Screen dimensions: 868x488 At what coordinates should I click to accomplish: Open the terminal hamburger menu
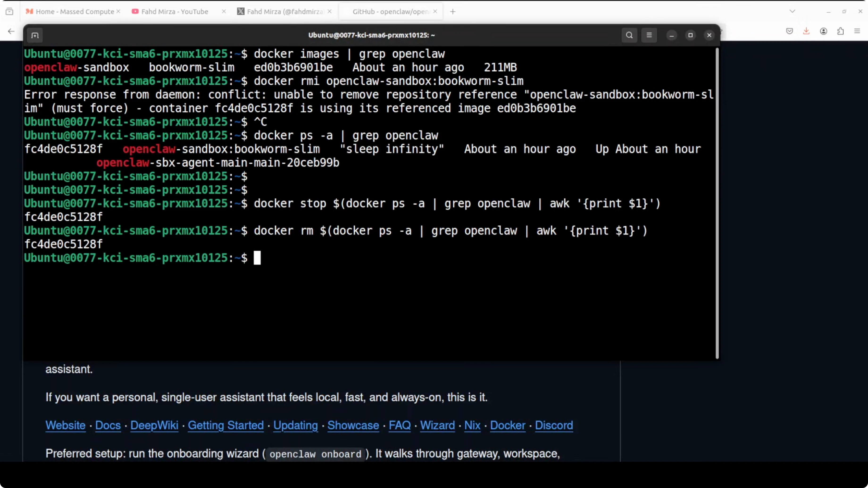tap(649, 35)
